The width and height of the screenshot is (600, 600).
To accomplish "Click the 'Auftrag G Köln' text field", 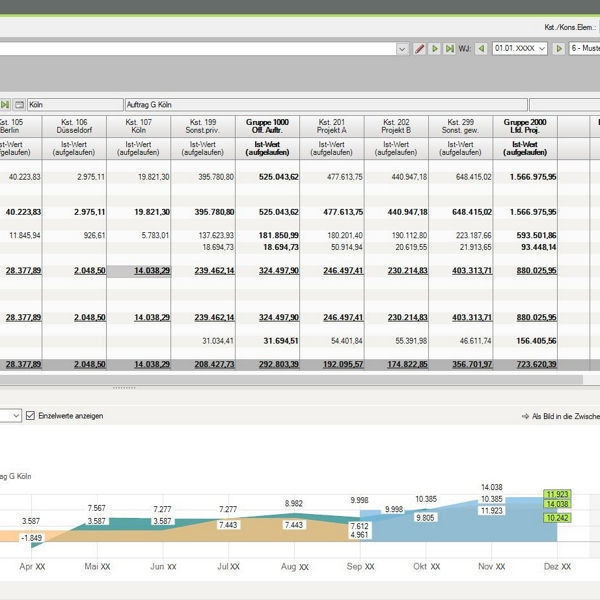I will (x=325, y=104).
